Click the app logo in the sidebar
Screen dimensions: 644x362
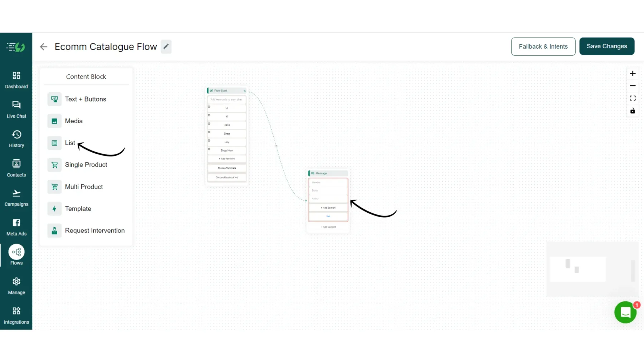[x=16, y=47]
